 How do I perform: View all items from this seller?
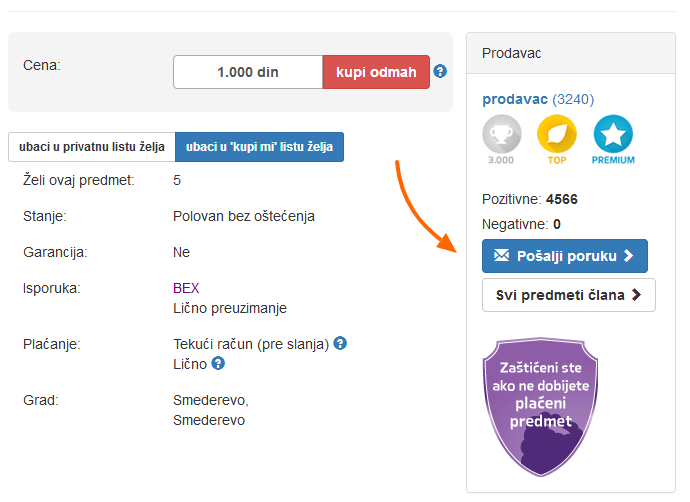(x=569, y=295)
